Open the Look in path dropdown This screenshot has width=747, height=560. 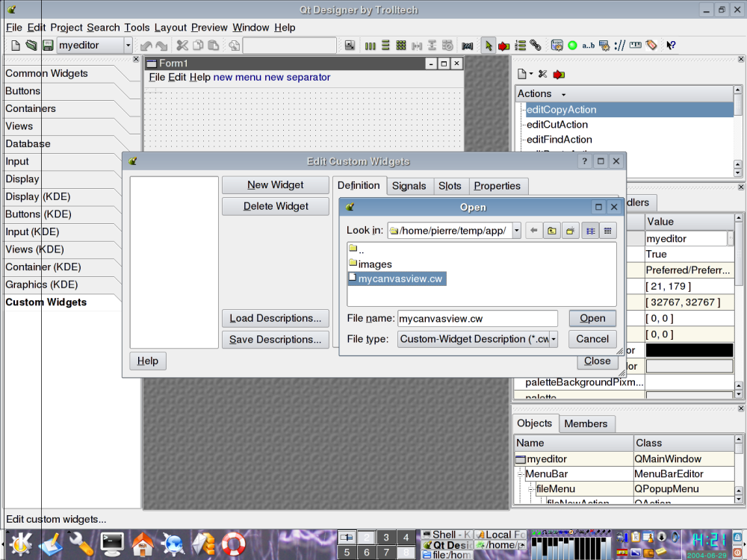[516, 231]
